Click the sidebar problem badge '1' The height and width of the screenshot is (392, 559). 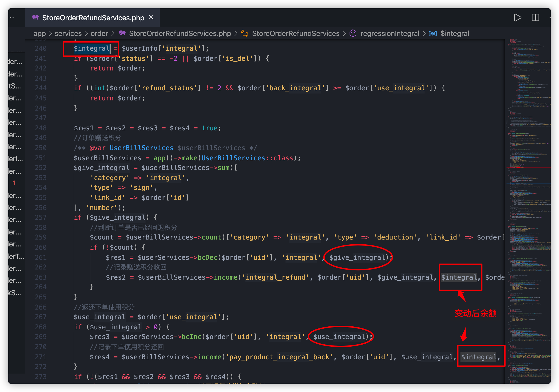[x=14, y=183]
